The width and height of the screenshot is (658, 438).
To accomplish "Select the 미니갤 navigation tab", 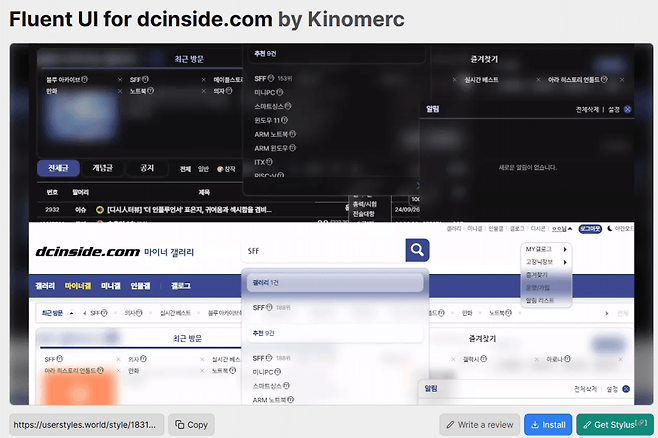I will pyautogui.click(x=110, y=286).
